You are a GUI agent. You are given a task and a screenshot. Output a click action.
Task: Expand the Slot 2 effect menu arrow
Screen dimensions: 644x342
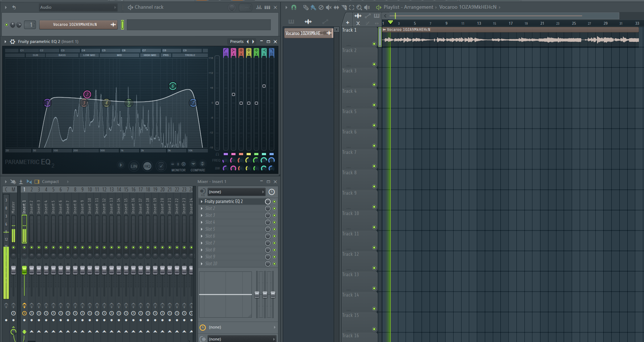click(202, 208)
